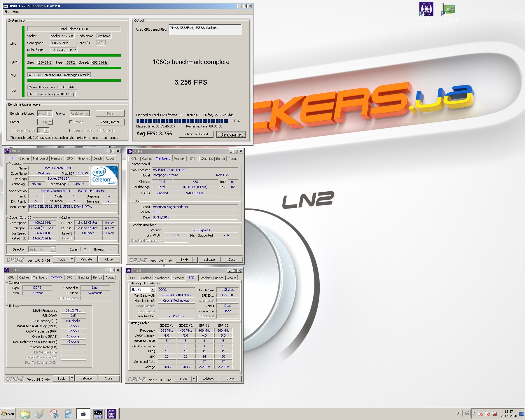This screenshot has height=420, width=525.
Task: Click the 3.256 FPS result text
Action: pyautogui.click(x=191, y=82)
